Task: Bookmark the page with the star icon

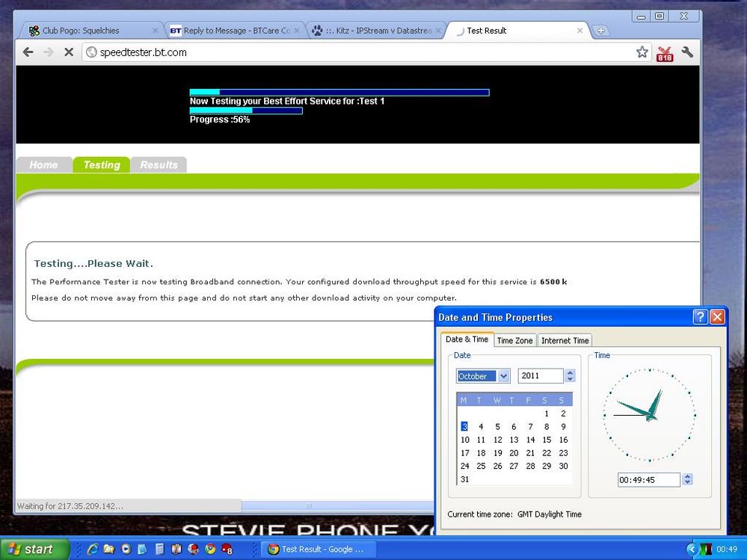Action: click(642, 52)
